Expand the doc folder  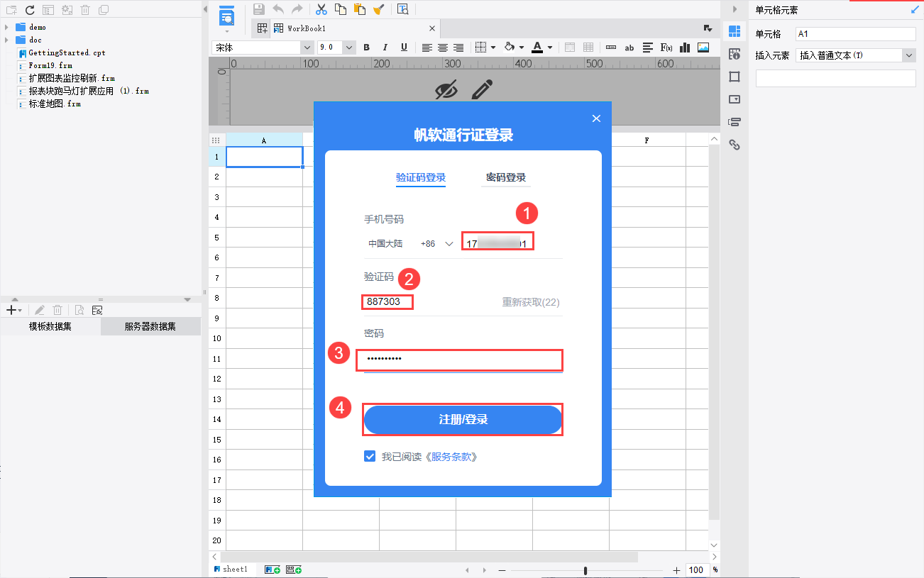click(x=6, y=40)
